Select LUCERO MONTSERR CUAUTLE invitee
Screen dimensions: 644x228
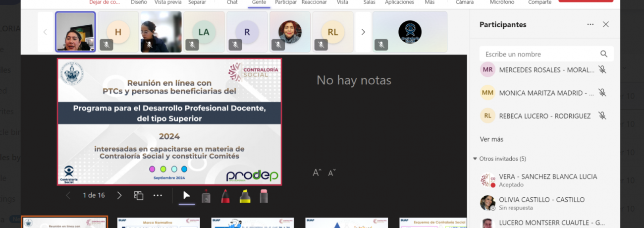pyautogui.click(x=544, y=223)
